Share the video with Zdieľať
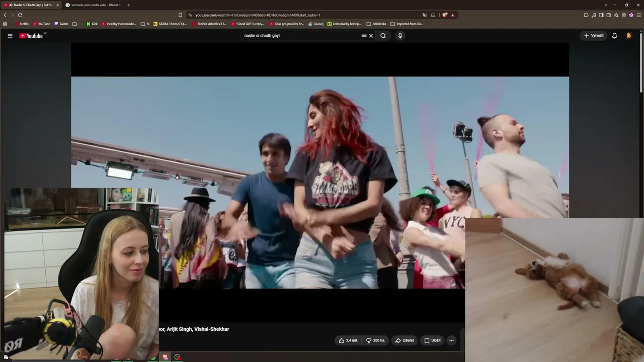 [405, 340]
